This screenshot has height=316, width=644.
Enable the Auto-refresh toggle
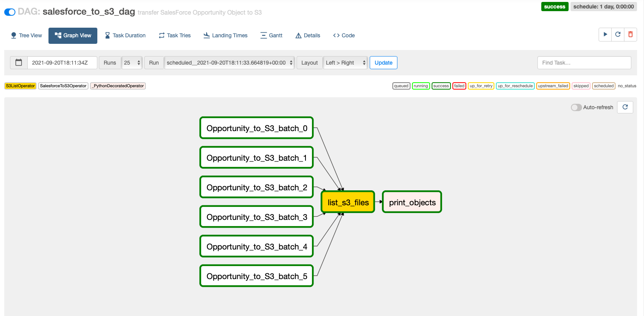click(576, 108)
